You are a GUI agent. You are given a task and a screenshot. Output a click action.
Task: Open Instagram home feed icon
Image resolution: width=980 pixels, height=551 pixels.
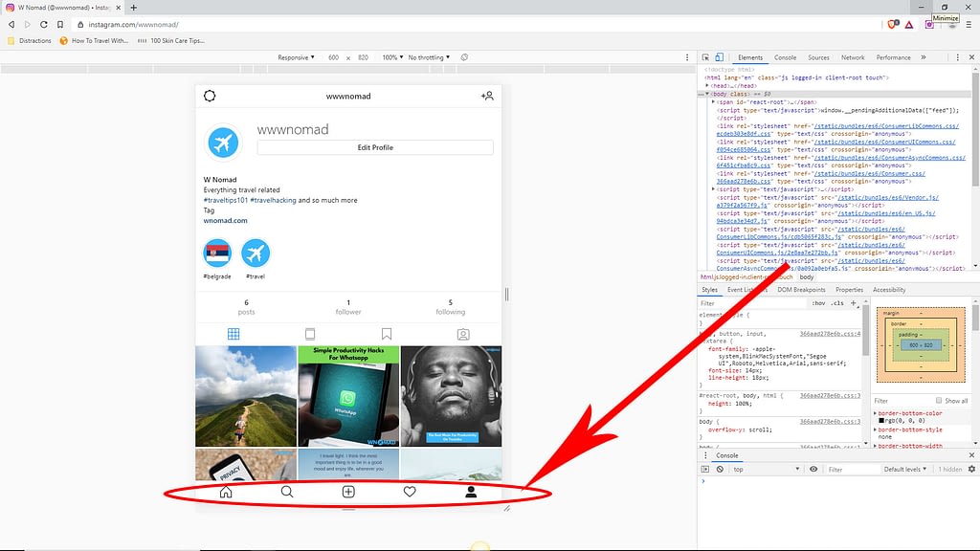[226, 493]
